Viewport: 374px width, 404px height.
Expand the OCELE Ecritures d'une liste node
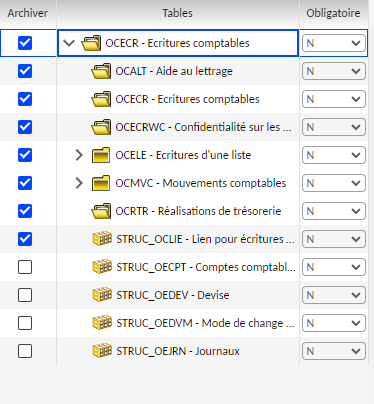coord(79,155)
